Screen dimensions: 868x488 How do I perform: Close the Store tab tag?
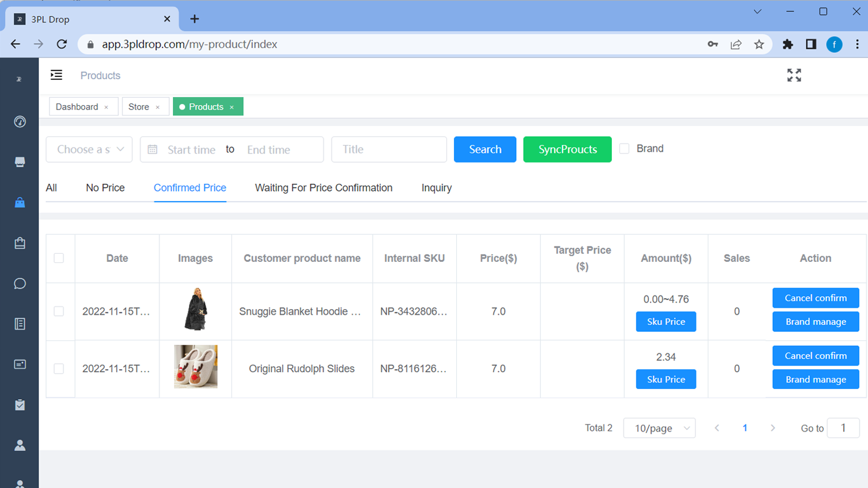(x=158, y=107)
